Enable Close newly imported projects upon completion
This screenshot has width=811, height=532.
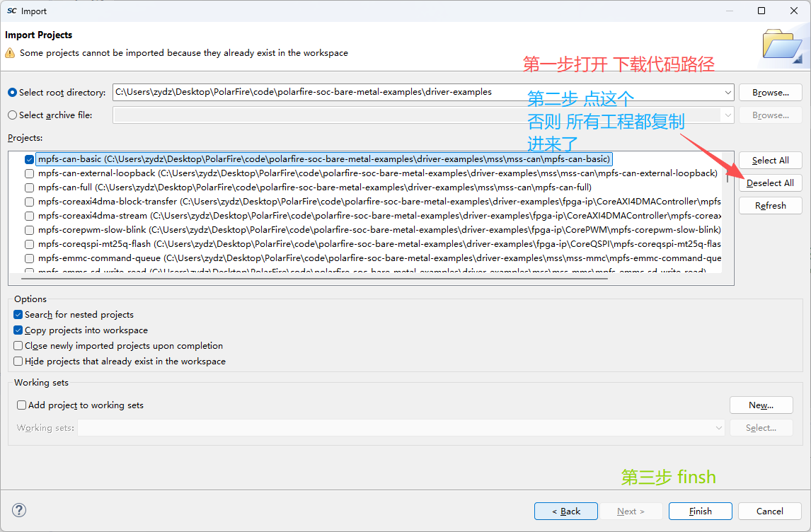[x=18, y=345]
